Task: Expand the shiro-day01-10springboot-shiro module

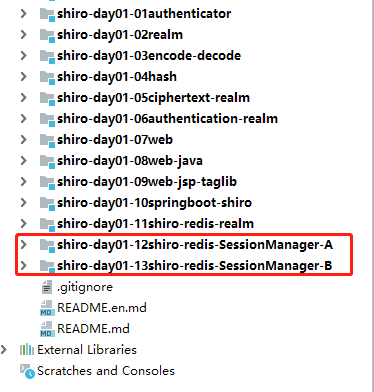Action: click(x=23, y=203)
